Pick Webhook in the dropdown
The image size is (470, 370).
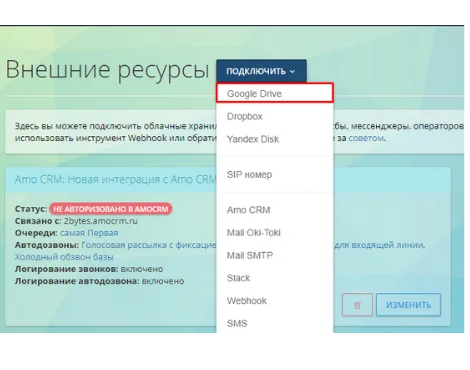pos(275,301)
